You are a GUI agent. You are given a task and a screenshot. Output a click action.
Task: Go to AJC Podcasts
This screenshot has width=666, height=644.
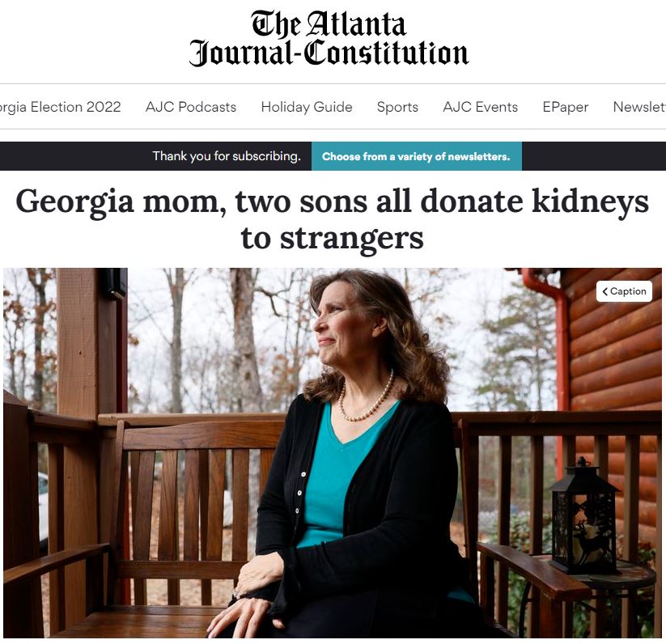coord(191,107)
